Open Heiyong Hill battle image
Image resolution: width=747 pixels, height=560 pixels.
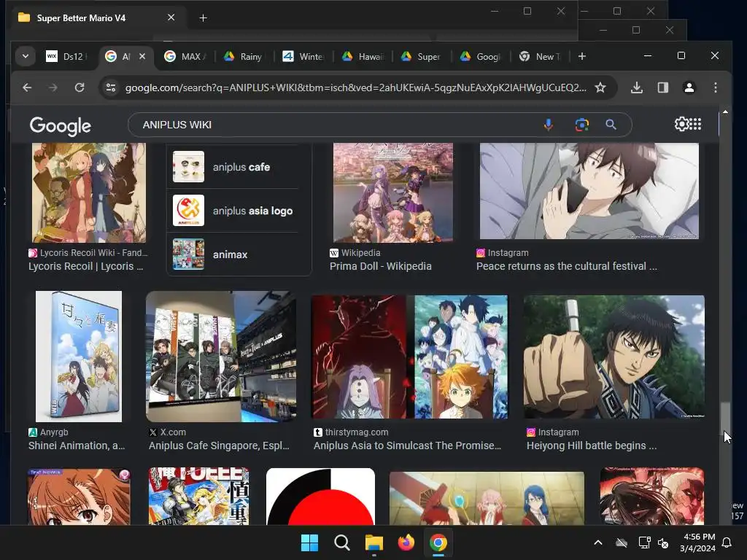614,357
